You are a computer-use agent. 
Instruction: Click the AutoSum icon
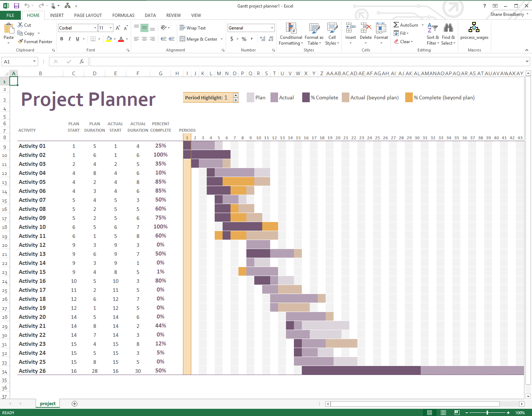click(396, 25)
